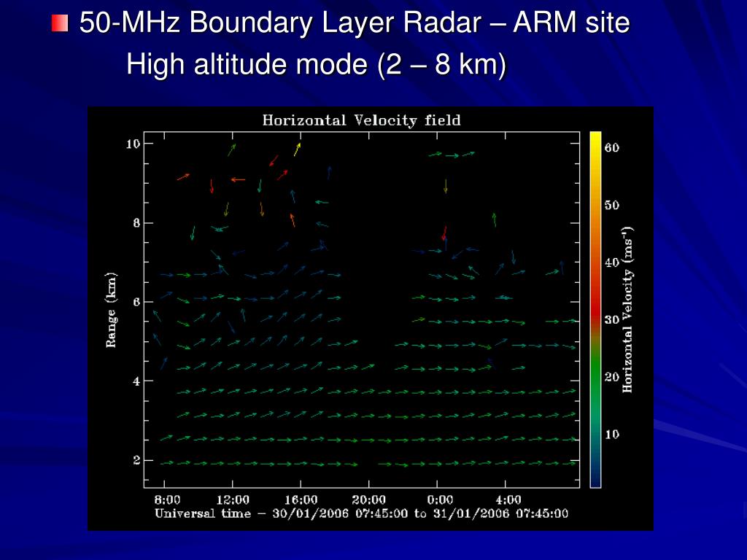Click the yellow wind arrow near 10 km at 16:00
Screen dimensions: 747x560
tap(298, 149)
